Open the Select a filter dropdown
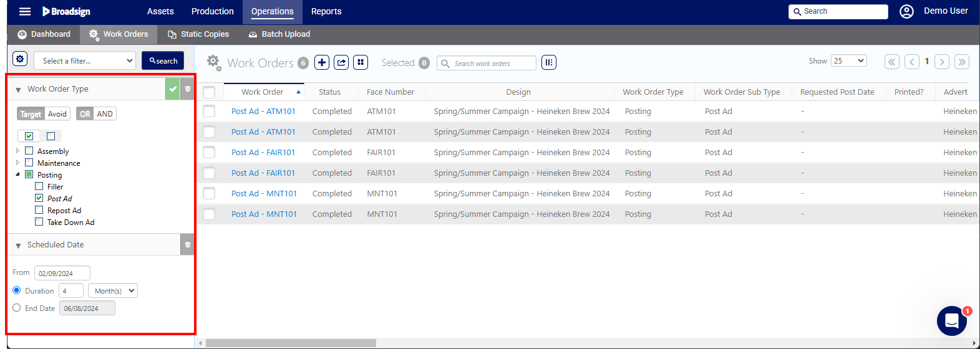The image size is (980, 349). pyautogui.click(x=85, y=60)
